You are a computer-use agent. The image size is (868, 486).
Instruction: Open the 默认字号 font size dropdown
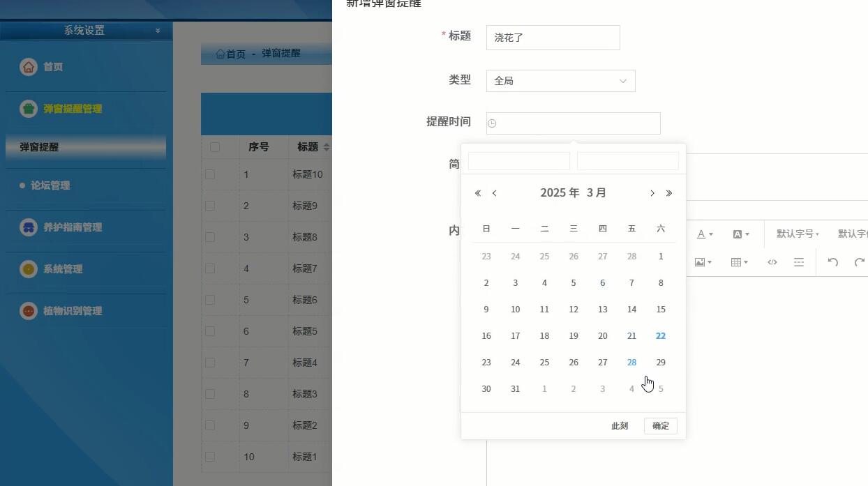click(x=798, y=234)
